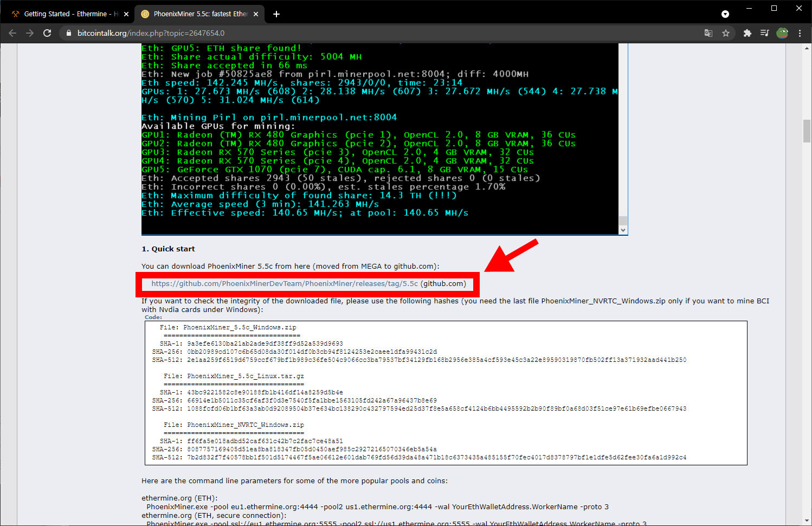Click 'Eth: Mining Pirl on pirl.minerpool.net:8004' line
Image resolution: width=812 pixels, height=526 pixels.
(x=269, y=118)
